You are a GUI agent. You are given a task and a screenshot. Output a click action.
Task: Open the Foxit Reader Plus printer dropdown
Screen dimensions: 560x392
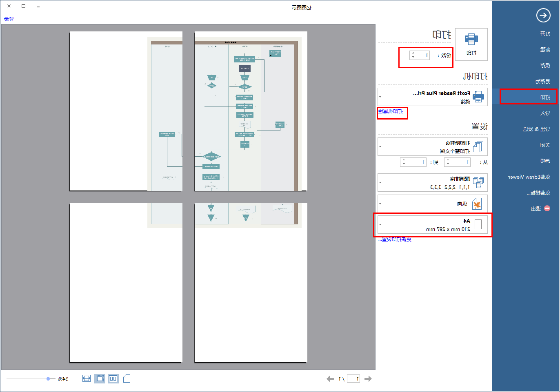coord(380,97)
